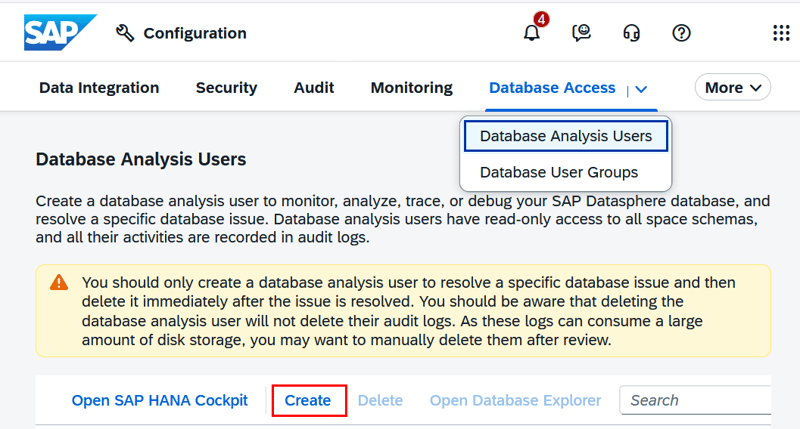Open support headset icon
Image resolution: width=800 pixels, height=429 pixels.
(x=631, y=33)
